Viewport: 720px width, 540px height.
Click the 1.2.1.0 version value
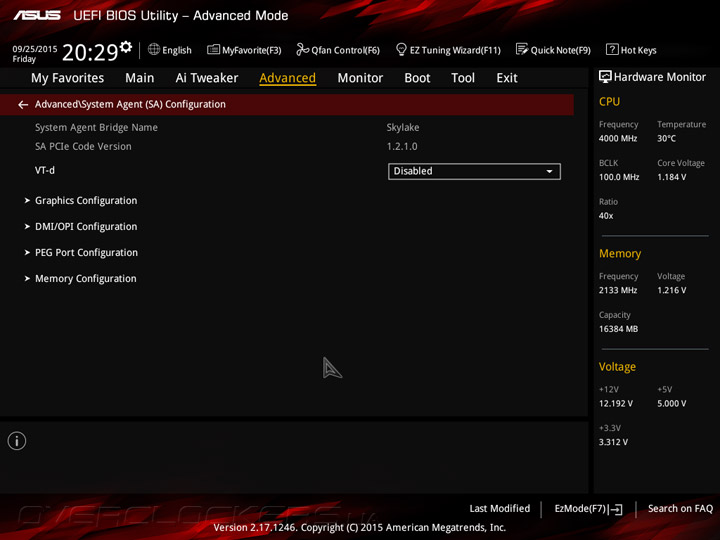point(402,146)
